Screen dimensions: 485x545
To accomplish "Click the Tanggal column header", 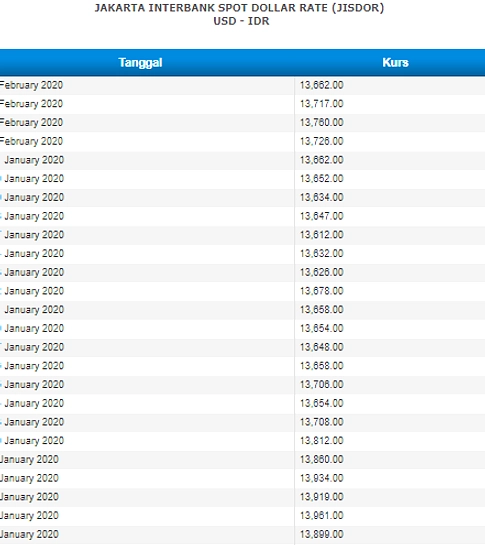I will tap(140, 63).
